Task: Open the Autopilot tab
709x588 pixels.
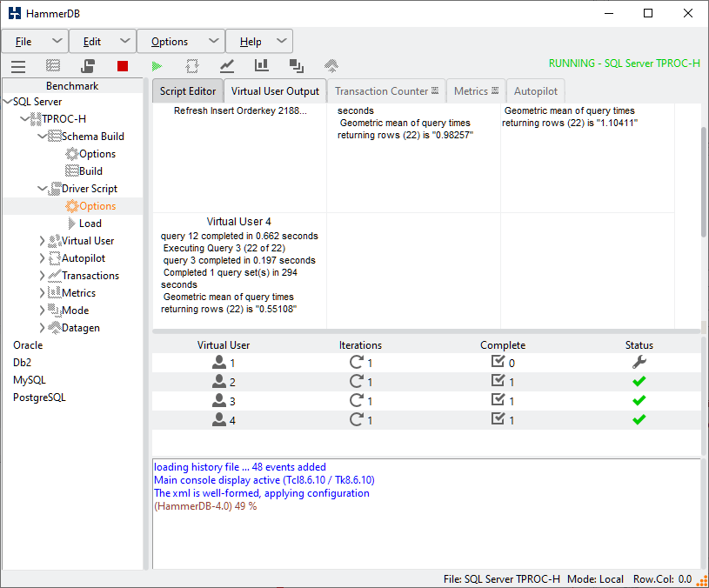Action: (536, 91)
